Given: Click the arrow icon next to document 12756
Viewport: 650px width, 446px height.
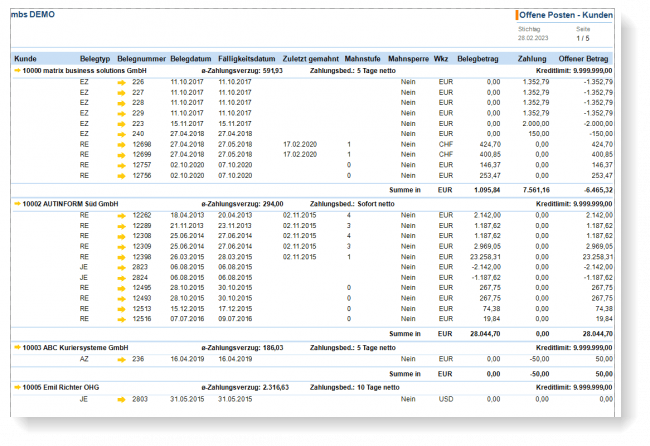Looking at the screenshot, I should [123, 175].
